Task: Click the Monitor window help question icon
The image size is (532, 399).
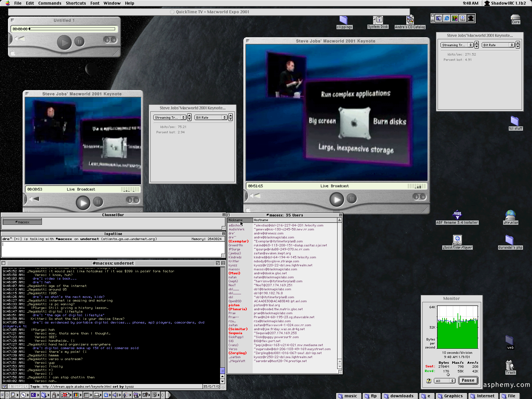Action: pyautogui.click(x=429, y=381)
